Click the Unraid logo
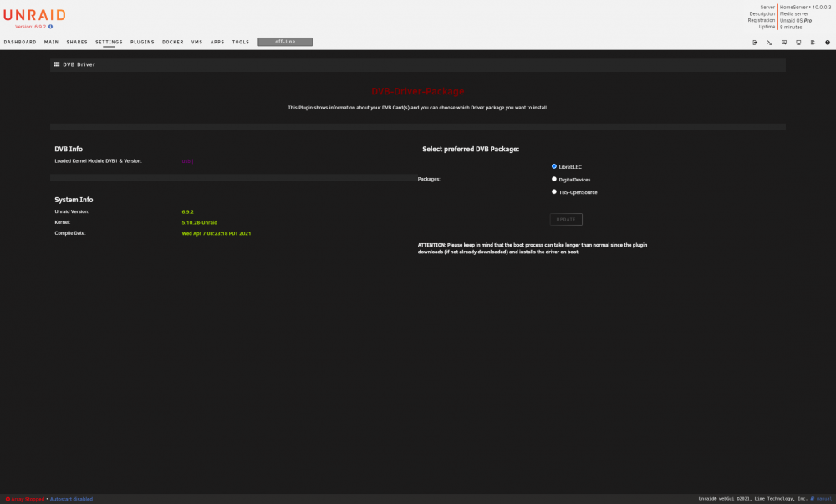The image size is (836, 504). tap(34, 15)
